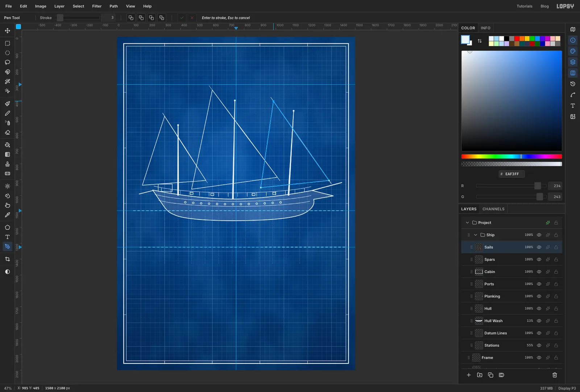Screen dimensions: 580x392
Task: Collapse the Ship folder
Action: coord(476,235)
